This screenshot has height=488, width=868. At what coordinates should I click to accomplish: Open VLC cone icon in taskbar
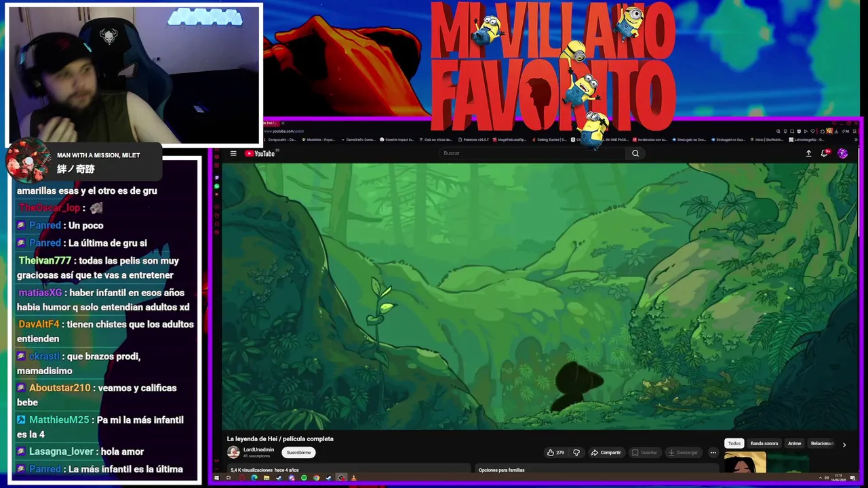[353, 478]
